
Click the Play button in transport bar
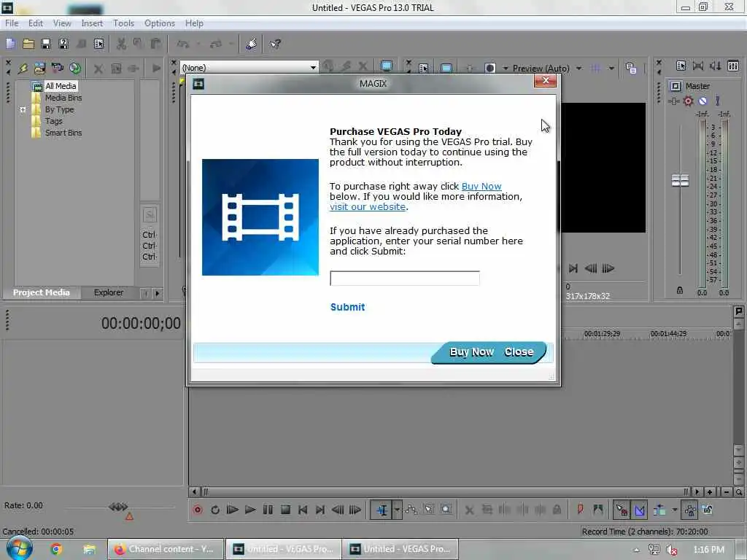[x=250, y=510]
